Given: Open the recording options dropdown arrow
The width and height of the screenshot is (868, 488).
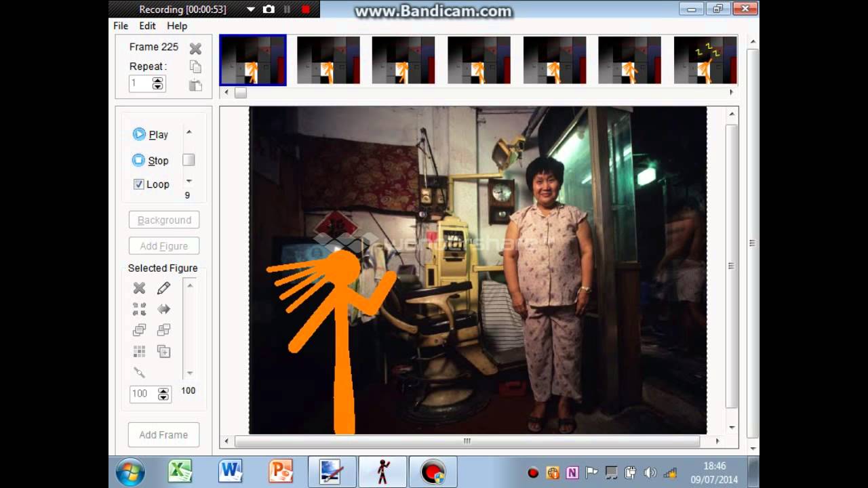Looking at the screenshot, I should pos(250,9).
